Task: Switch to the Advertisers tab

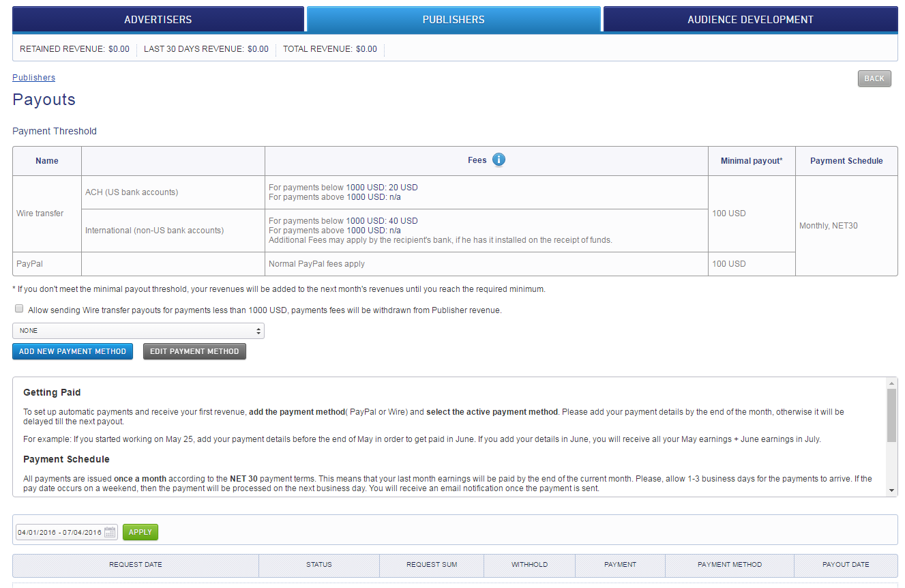Action: point(158,19)
